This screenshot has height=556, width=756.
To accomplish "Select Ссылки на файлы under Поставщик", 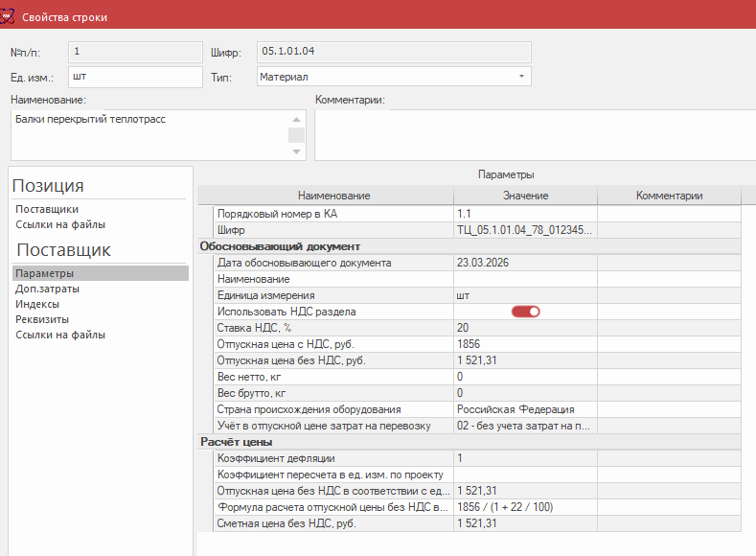I will pos(60,335).
